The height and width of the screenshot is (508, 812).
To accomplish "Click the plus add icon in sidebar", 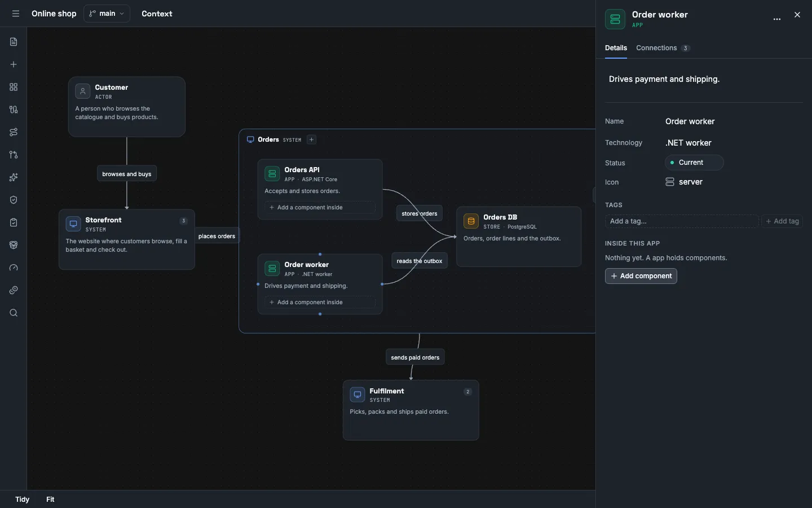I will (14, 64).
